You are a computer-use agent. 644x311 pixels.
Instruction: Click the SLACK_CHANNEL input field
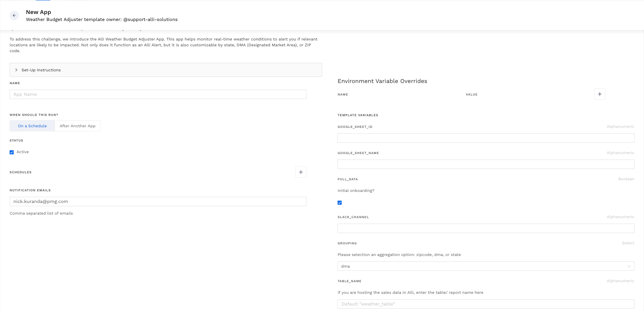(x=485, y=228)
